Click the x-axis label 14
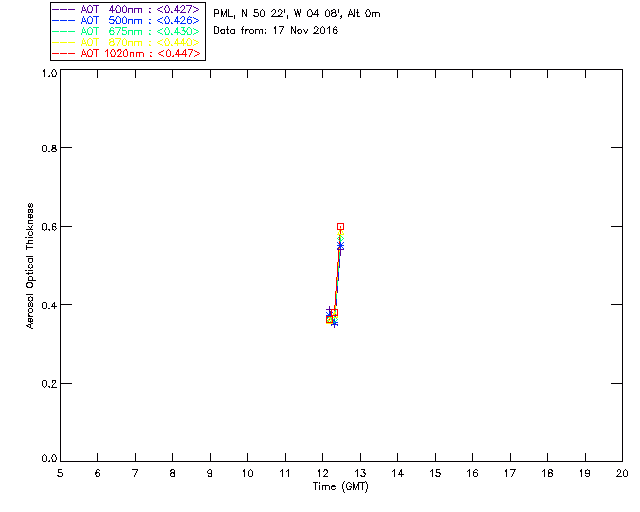This screenshot has width=640, height=512. point(398,474)
